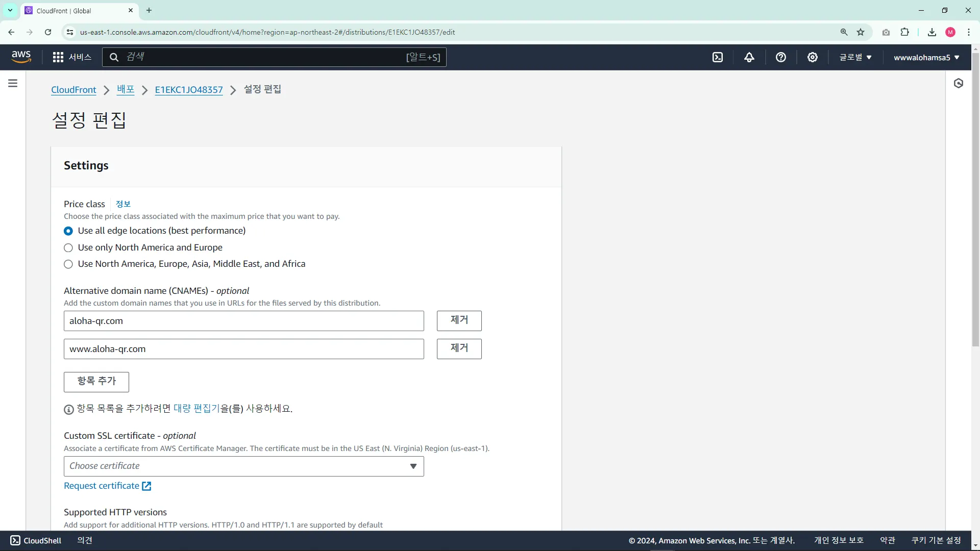The image size is (980, 551).
Task: Select Use all edge locations option
Action: pyautogui.click(x=68, y=231)
